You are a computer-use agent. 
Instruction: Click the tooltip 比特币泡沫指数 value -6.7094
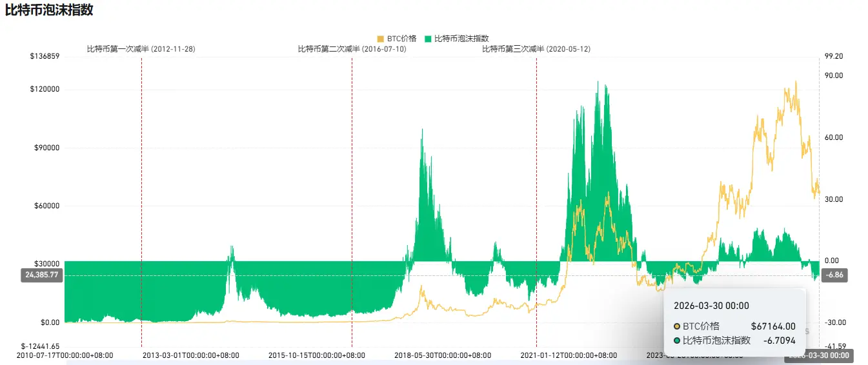click(780, 340)
